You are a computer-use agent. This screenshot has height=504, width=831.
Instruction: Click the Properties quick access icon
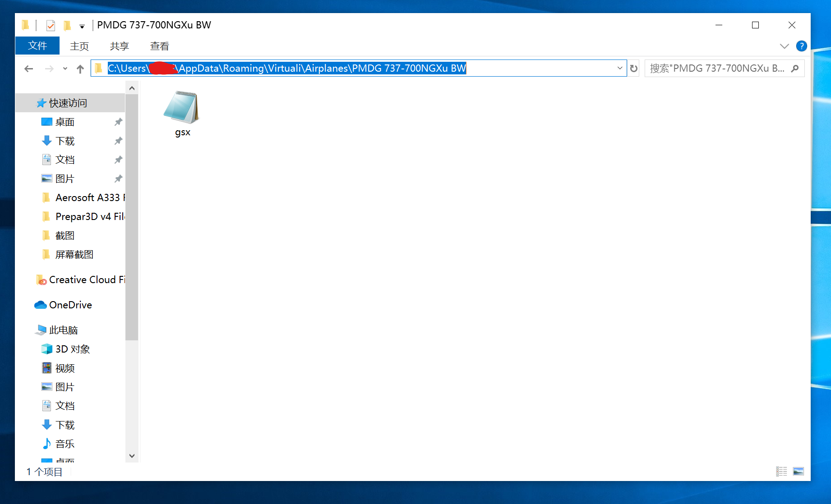pos(51,26)
